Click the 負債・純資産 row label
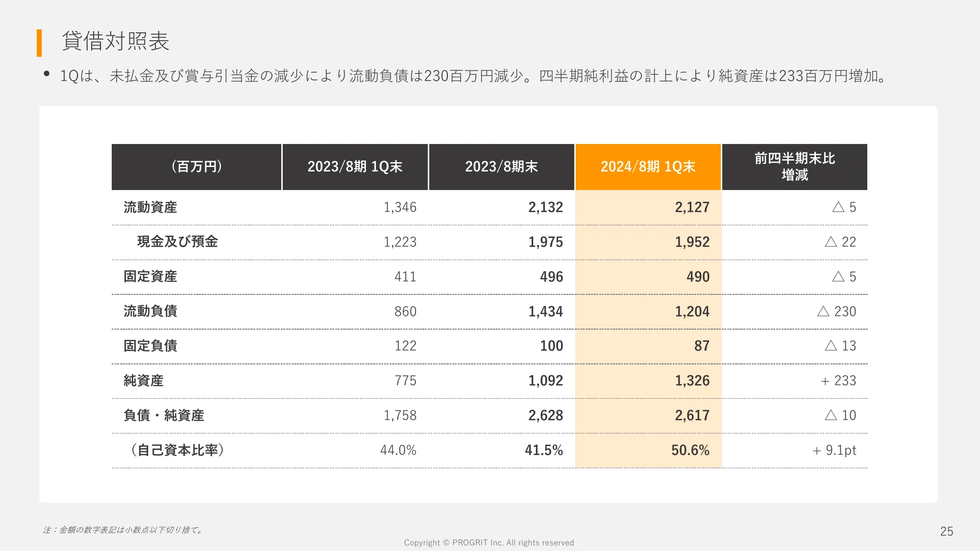The width and height of the screenshot is (980, 551). (164, 415)
